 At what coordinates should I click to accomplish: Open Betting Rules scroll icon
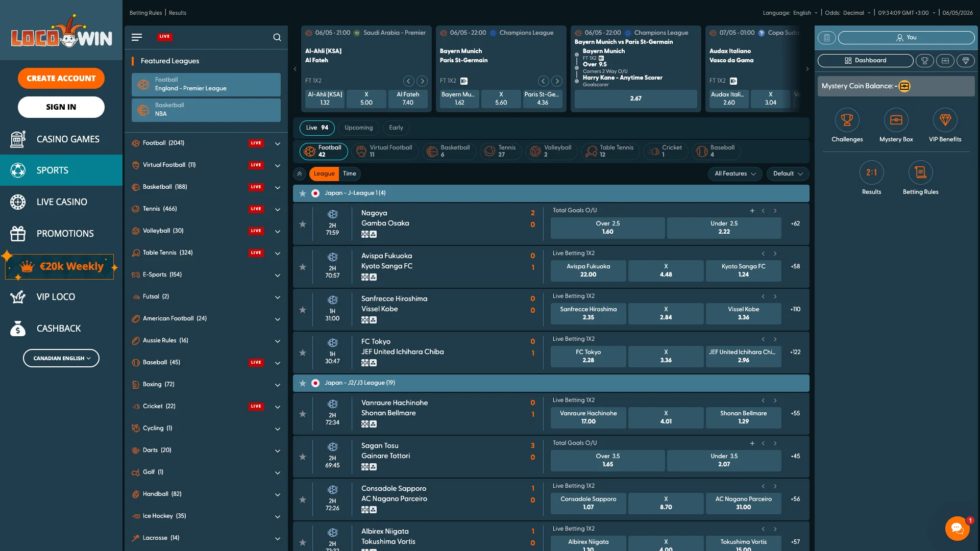click(x=921, y=173)
